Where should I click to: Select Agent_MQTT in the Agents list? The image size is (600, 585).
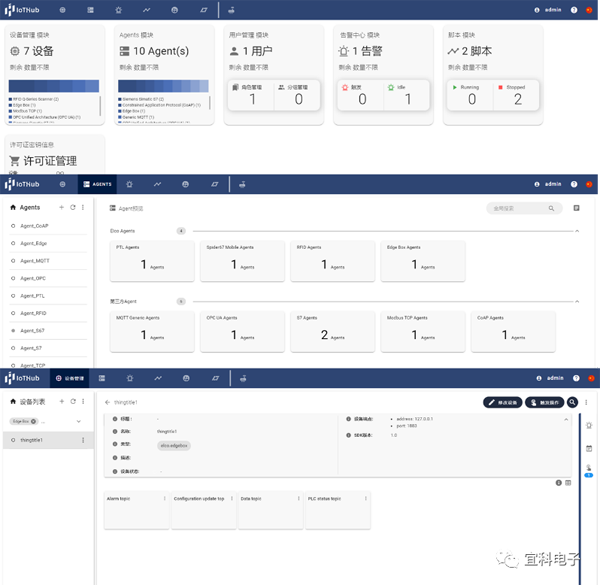pyautogui.click(x=35, y=261)
